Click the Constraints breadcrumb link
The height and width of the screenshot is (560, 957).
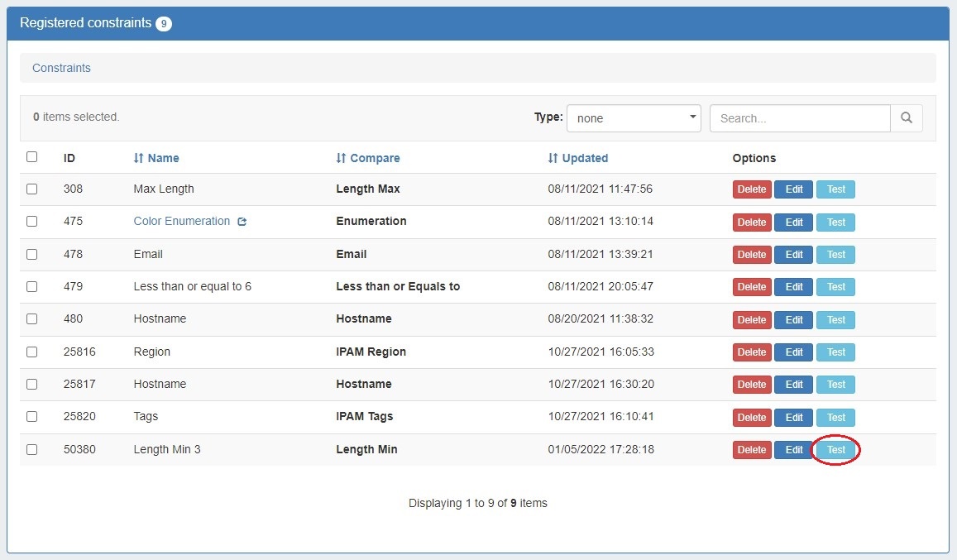pos(61,68)
